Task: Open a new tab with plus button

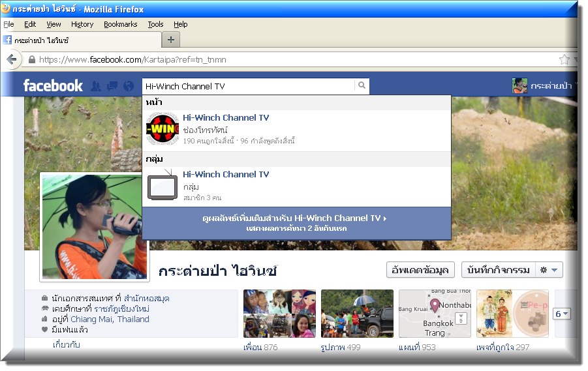Action: coord(170,40)
